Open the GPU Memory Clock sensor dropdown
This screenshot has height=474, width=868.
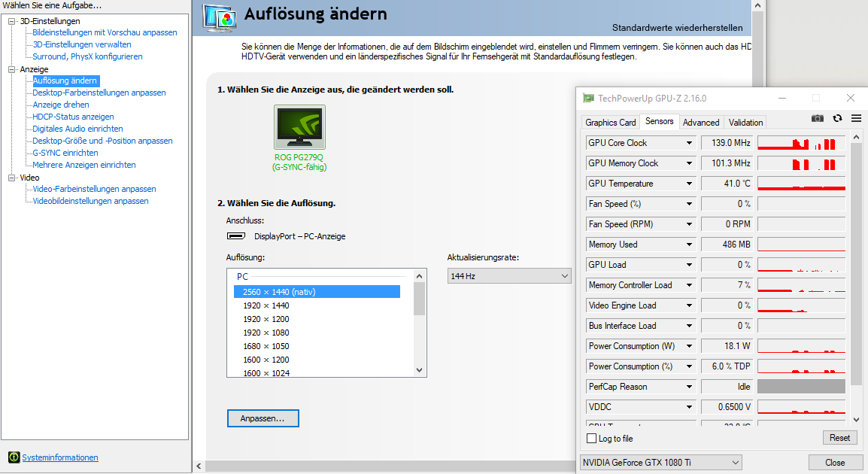(x=689, y=163)
